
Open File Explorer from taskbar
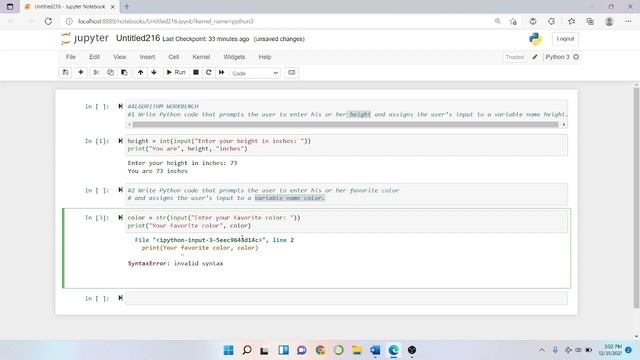click(357, 350)
